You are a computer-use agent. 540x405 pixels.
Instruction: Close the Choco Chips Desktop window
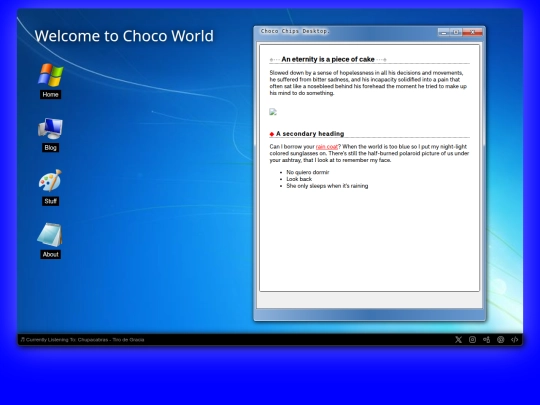472,32
